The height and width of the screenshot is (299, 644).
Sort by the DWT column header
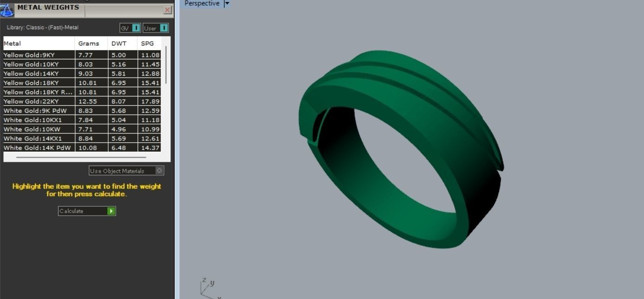[123, 44]
